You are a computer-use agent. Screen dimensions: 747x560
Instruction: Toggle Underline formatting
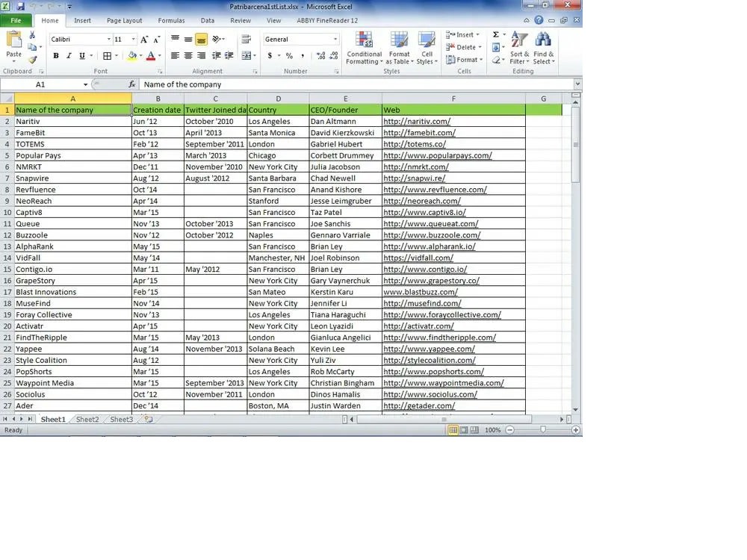[82, 56]
